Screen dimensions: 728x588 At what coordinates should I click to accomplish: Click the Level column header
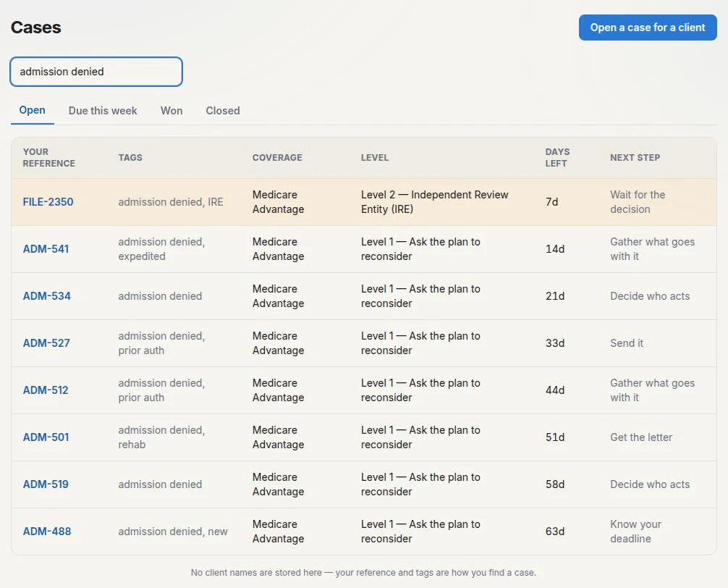point(375,157)
